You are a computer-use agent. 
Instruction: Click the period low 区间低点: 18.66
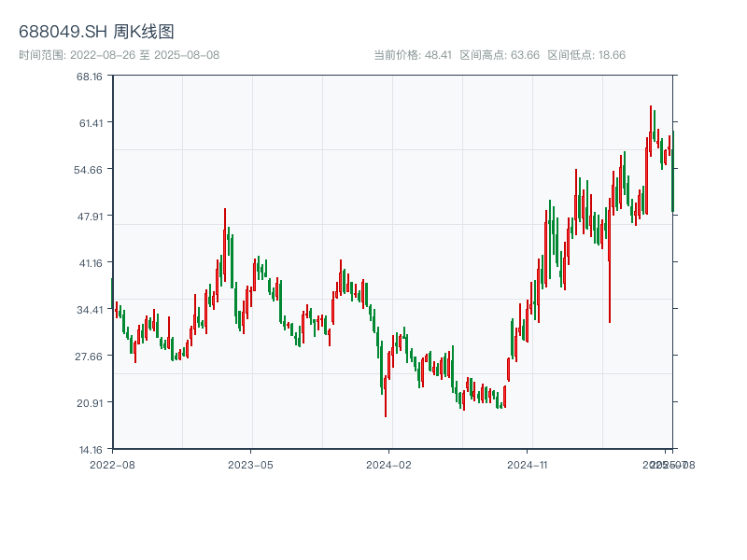point(586,55)
